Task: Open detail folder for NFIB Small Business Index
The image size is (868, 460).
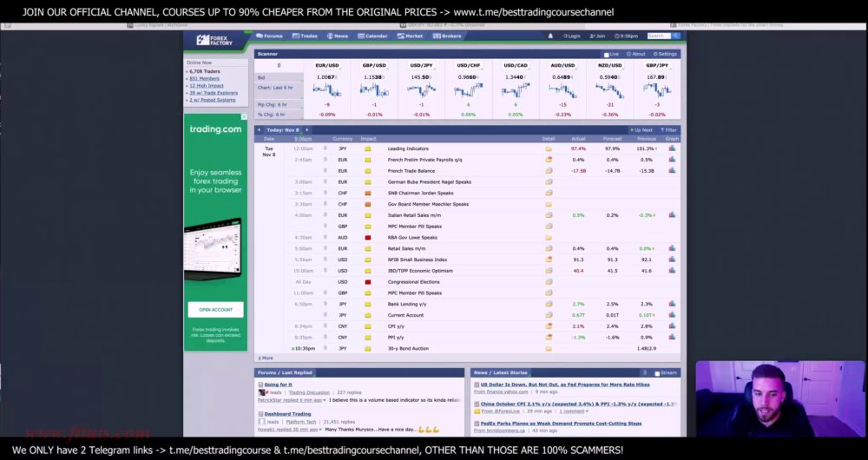Action: click(x=549, y=260)
